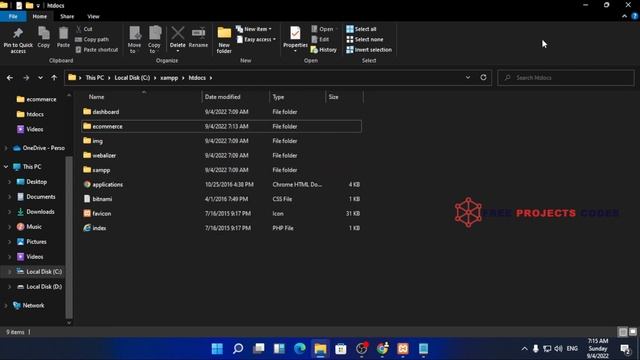Open XAMPP control panel from taskbar

point(403,349)
